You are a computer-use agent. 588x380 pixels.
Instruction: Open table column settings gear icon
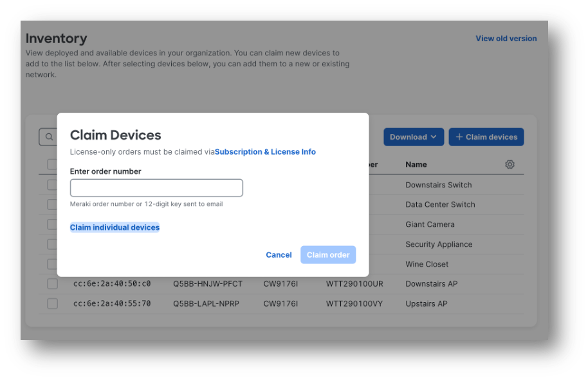coord(510,164)
